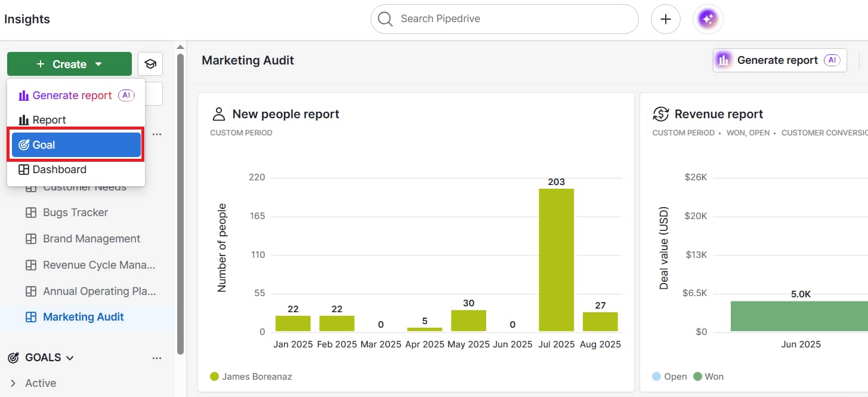Click the person icon on New people report

220,113
